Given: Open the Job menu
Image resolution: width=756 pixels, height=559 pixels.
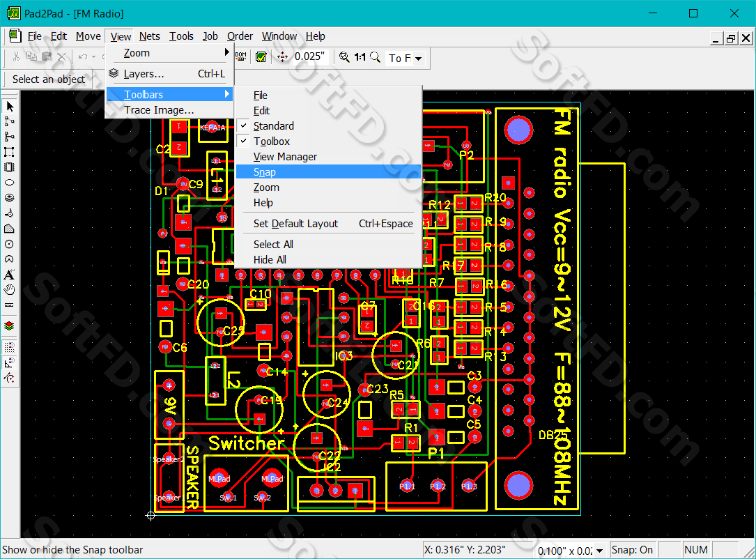Looking at the screenshot, I should [210, 36].
